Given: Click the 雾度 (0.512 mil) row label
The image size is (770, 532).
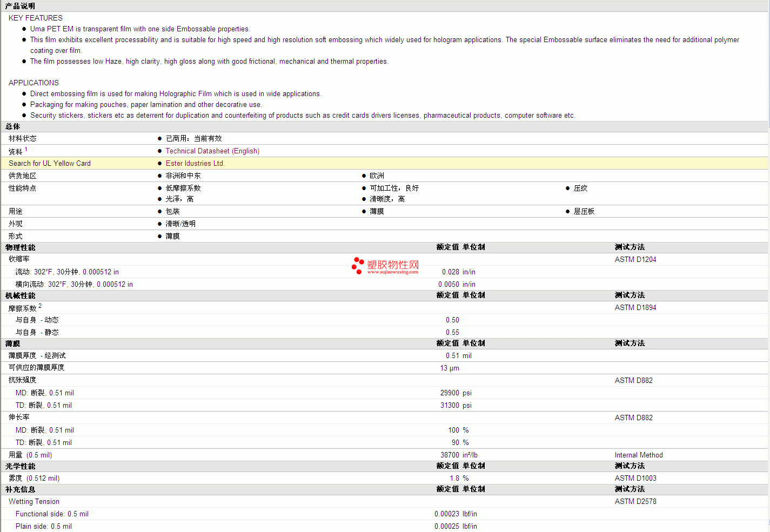Looking at the screenshot, I should pos(34,479).
